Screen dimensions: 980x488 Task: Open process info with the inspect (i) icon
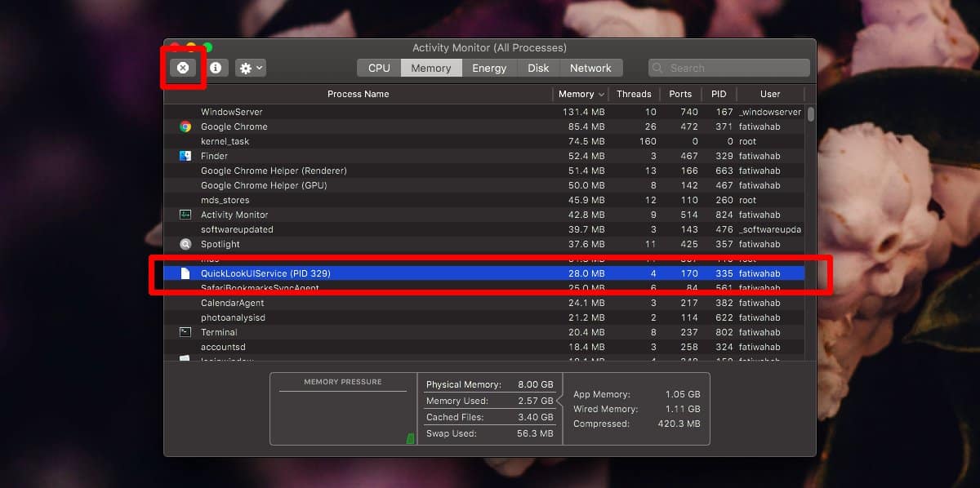tap(216, 68)
